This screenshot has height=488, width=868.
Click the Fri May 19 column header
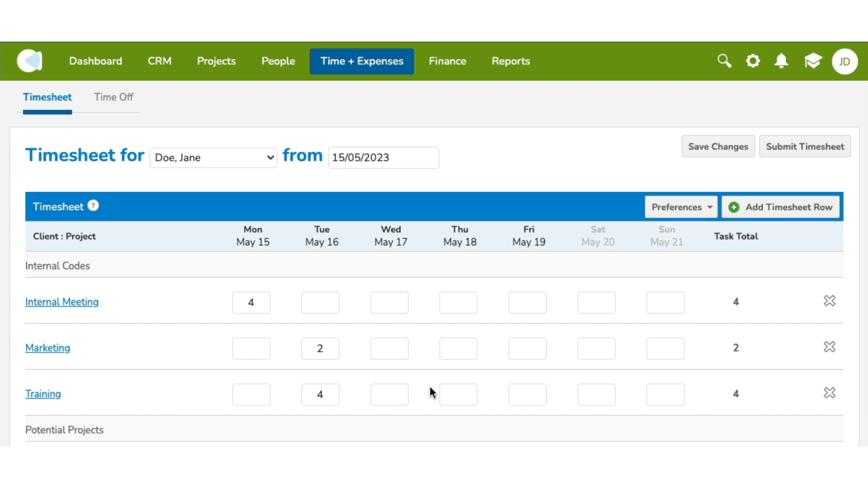pos(529,236)
